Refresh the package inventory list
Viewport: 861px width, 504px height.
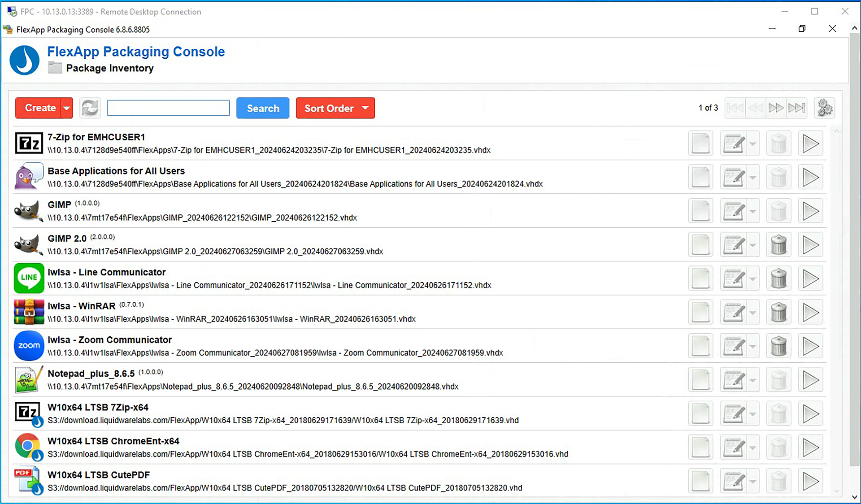(x=90, y=108)
